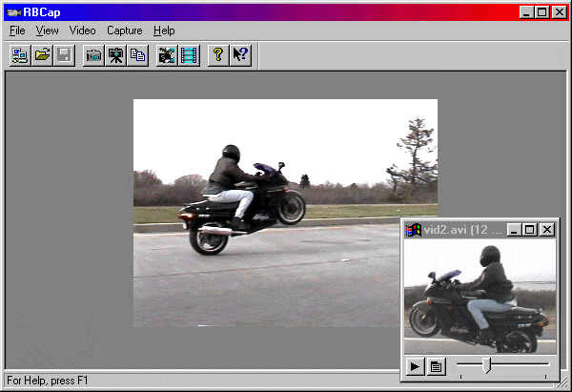This screenshot has width=572, height=392.
Task: Click the captured motorcycle image in RBCap
Action: pyautogui.click(x=285, y=213)
